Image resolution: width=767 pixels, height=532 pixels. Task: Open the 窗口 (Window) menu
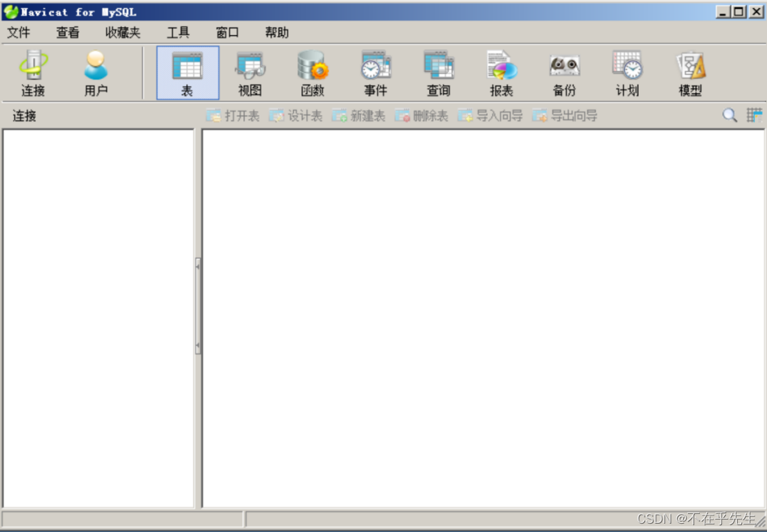pyautogui.click(x=227, y=33)
